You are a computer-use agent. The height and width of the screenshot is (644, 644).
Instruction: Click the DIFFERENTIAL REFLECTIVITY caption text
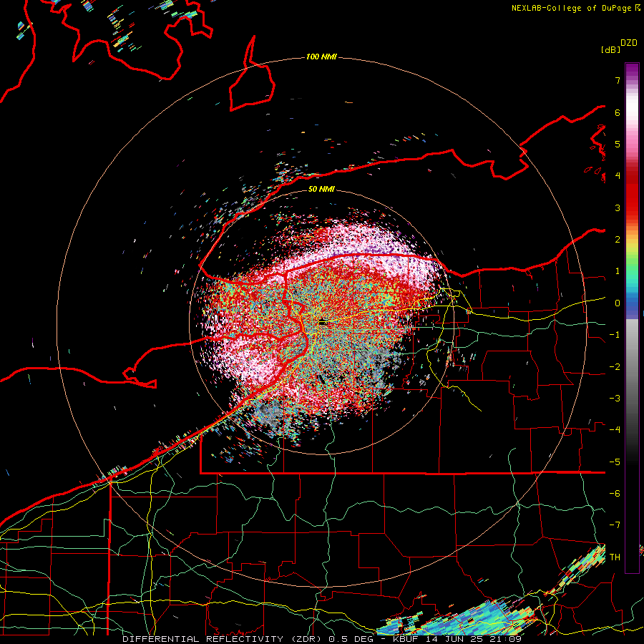tap(203, 639)
